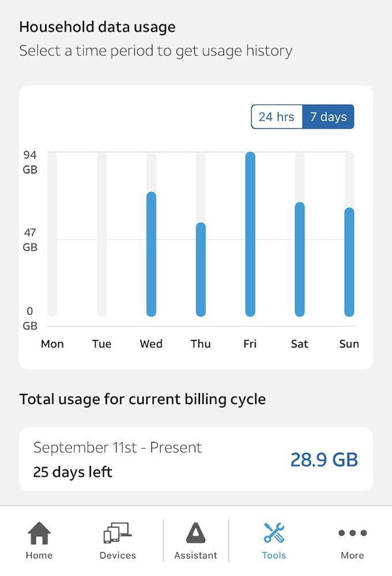Tap the 25 days left text
The image size is (392, 576).
[x=73, y=472]
